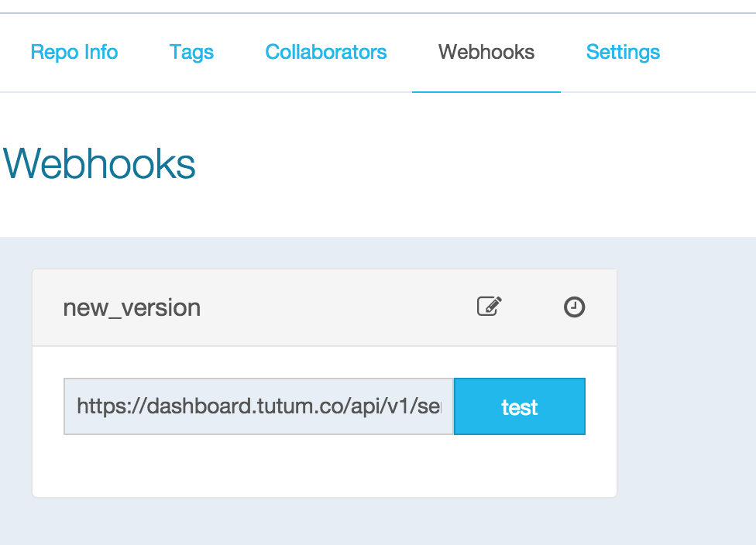Focus the webhook URL input field
756x545 pixels.
[x=259, y=406]
